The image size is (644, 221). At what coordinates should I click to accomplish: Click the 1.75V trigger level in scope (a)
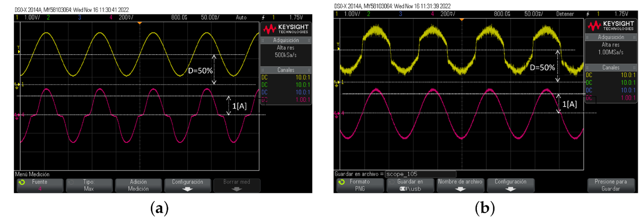(x=296, y=17)
